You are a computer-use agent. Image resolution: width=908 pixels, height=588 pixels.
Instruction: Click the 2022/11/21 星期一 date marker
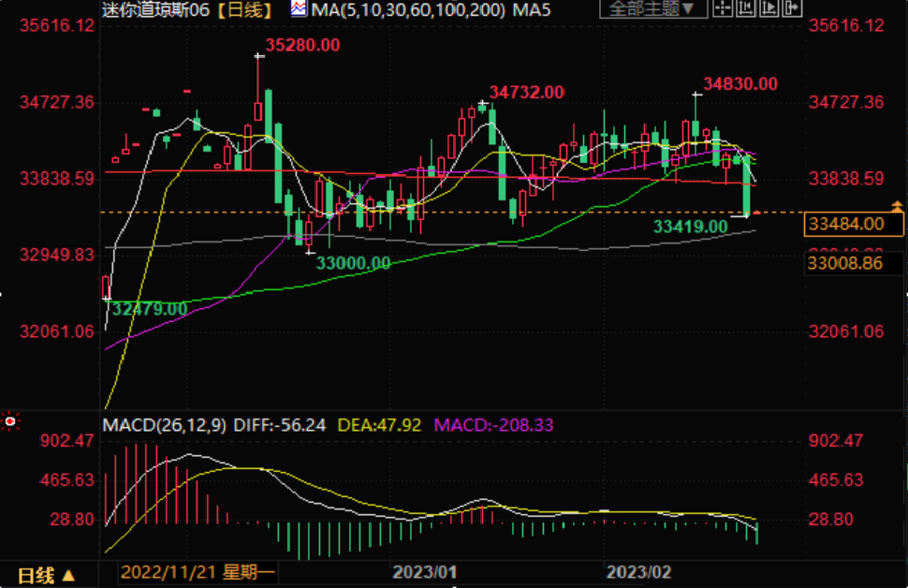coord(197,572)
